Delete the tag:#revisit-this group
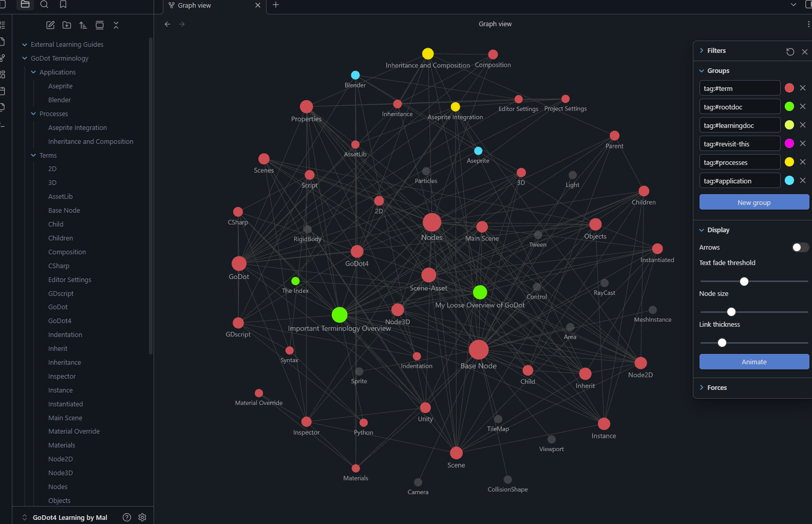 pos(803,144)
